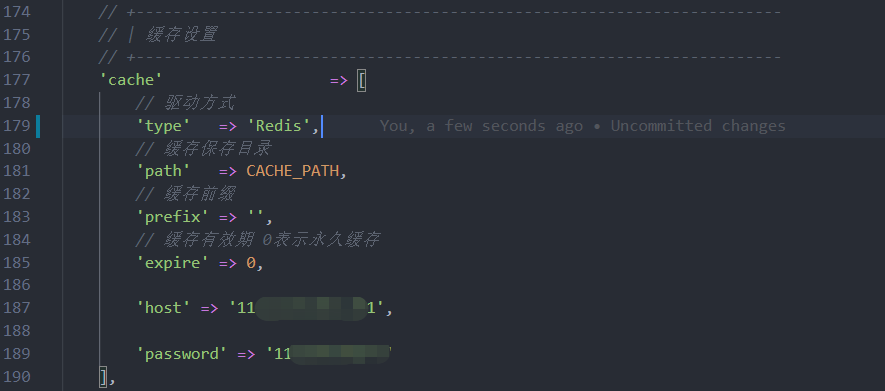Click the comment '缓存保存目录' on line 180

(x=218, y=148)
